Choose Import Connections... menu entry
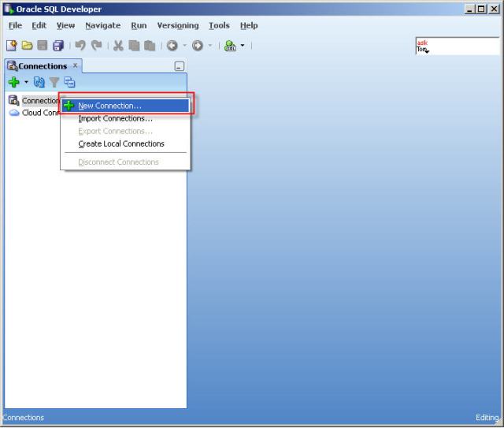 (x=125, y=118)
